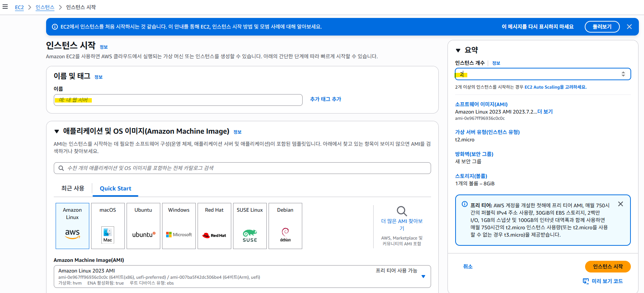Viewport: 644px width, 293px height.
Task: Open EC2 Auto Scaling link
Action: pyautogui.click(x=555, y=87)
